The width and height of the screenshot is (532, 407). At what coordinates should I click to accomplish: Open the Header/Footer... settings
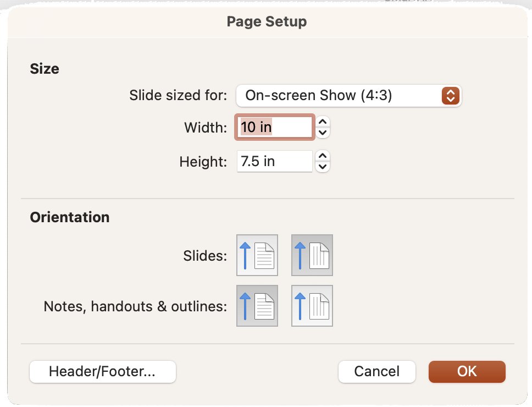[x=102, y=371]
